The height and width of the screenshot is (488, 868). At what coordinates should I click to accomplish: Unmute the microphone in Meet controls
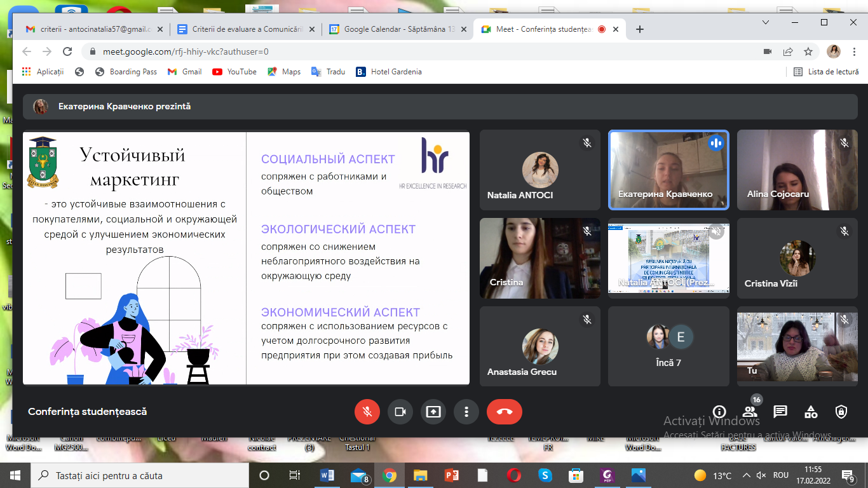[367, 412]
